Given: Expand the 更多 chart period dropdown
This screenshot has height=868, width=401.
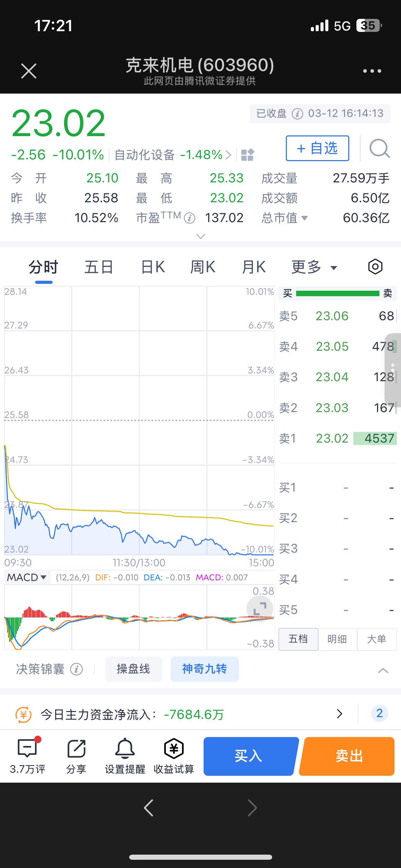Looking at the screenshot, I should 314,267.
